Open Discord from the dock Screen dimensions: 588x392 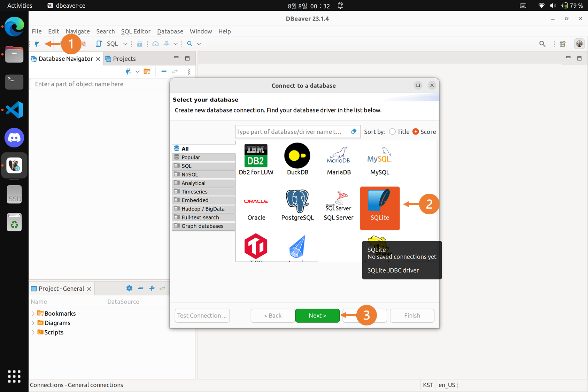tap(14, 138)
